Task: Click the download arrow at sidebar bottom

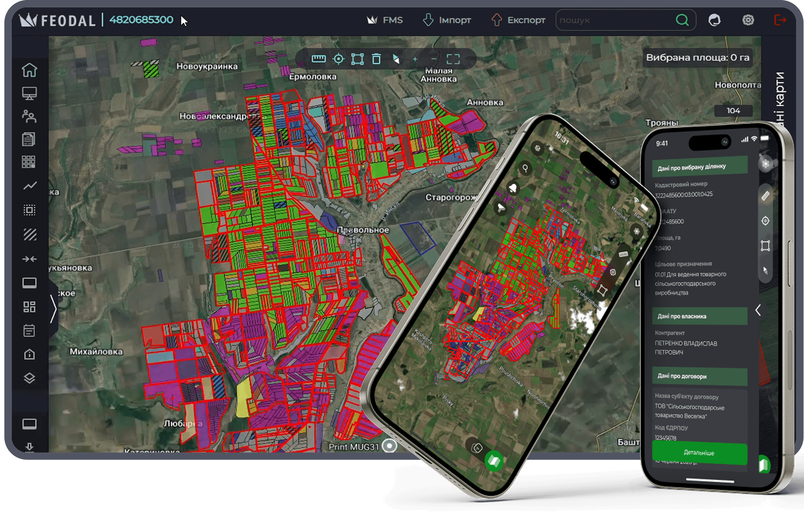Action: (29, 446)
